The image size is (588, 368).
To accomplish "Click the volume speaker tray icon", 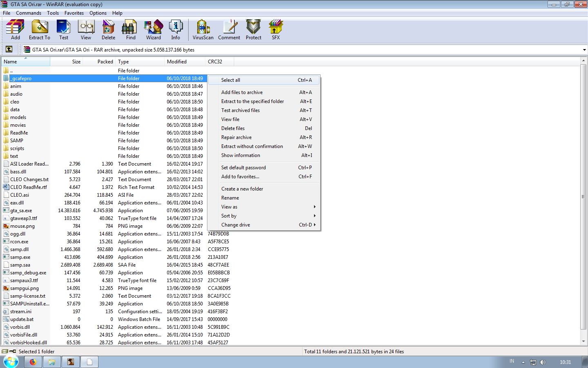I will pos(543,362).
